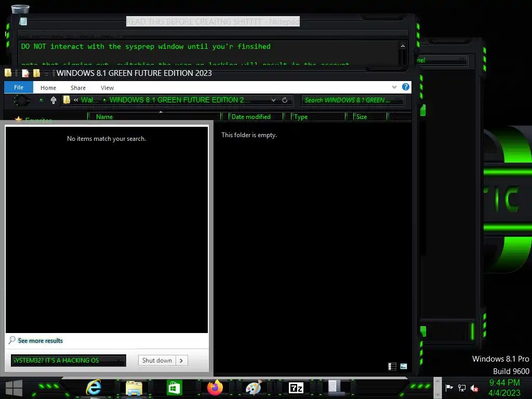Open the Explorer View tab
532x399 pixels.
tap(107, 87)
